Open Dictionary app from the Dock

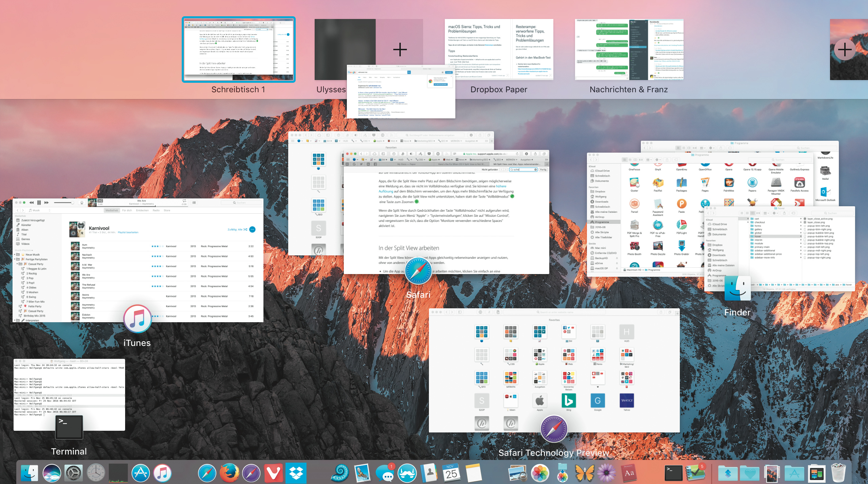coord(629,473)
